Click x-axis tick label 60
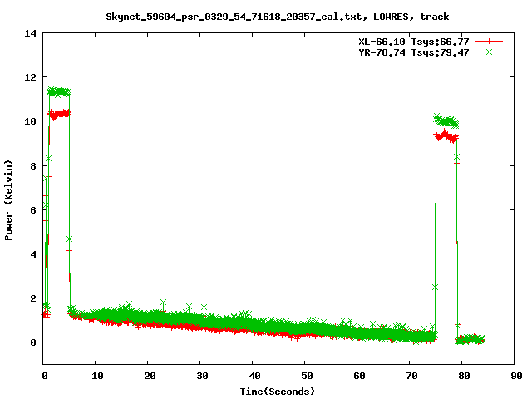This screenshot has height=399, width=532. [359, 376]
